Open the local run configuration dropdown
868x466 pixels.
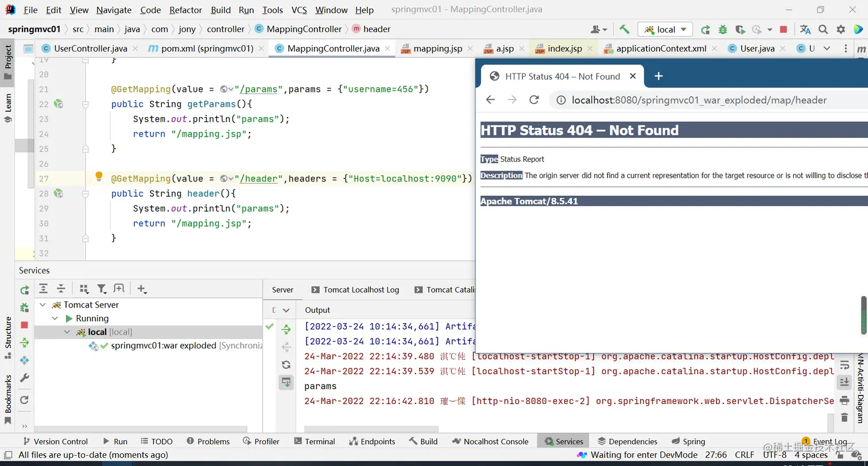(x=665, y=29)
